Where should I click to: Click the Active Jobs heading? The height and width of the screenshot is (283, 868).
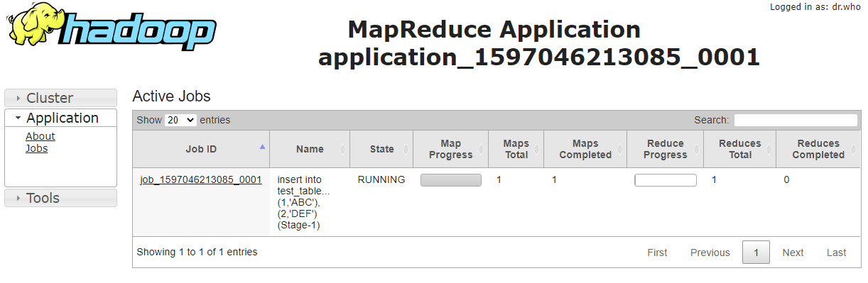point(171,96)
